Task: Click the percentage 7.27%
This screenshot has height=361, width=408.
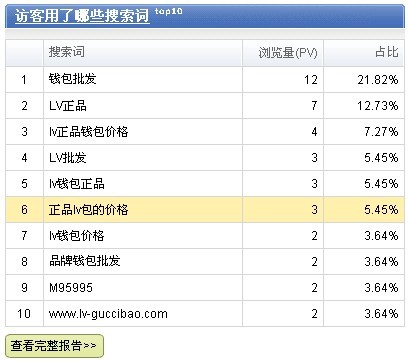Action: tap(381, 132)
